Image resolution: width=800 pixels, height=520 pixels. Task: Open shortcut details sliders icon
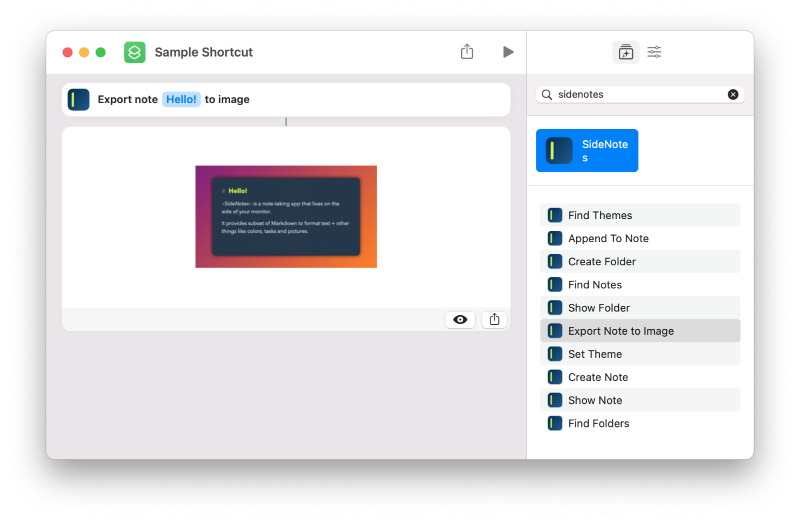click(654, 52)
